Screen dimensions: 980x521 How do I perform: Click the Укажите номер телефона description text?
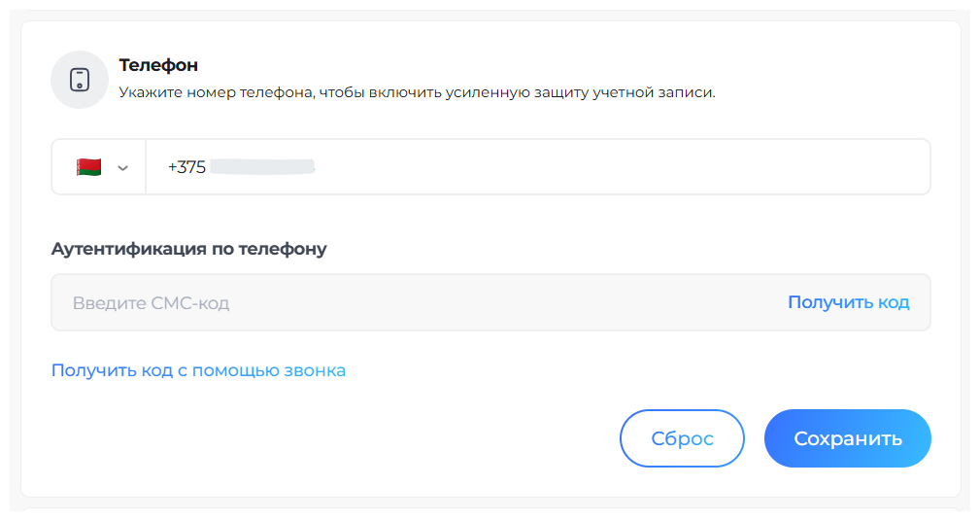click(x=417, y=93)
